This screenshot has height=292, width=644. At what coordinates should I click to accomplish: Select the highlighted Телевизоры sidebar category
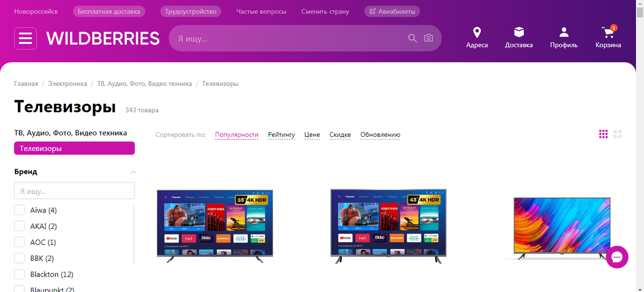[75, 148]
